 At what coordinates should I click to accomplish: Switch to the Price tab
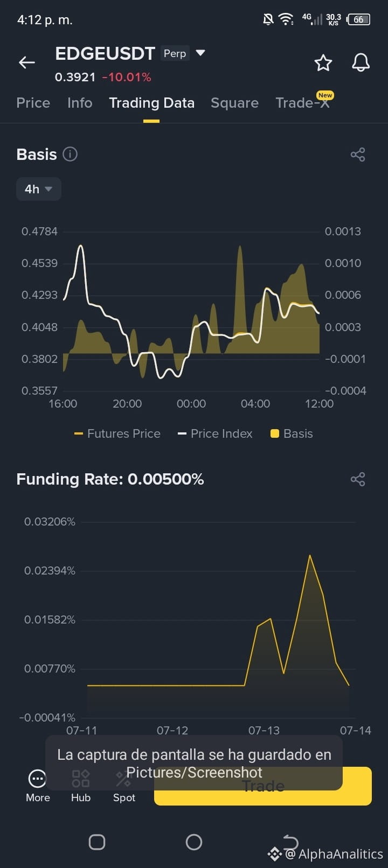click(x=33, y=103)
